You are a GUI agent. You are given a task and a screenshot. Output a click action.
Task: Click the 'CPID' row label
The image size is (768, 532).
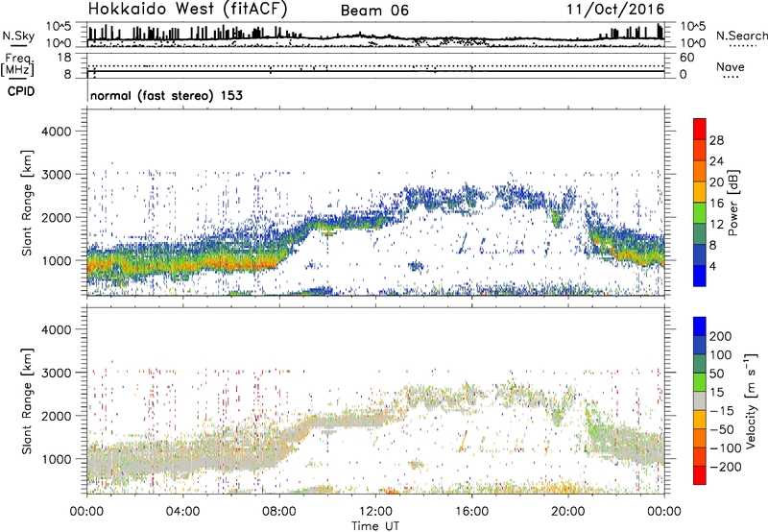click(21, 91)
